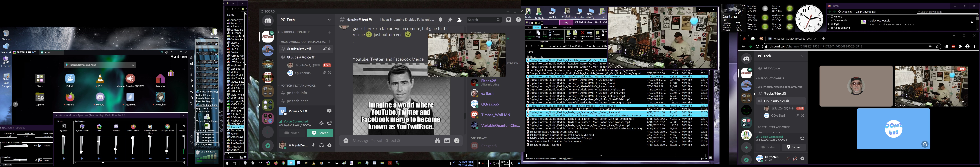980x167 pixels.
Task: Open Wisconsin COVID-19 Cases Chrome tab
Action: click(792, 38)
